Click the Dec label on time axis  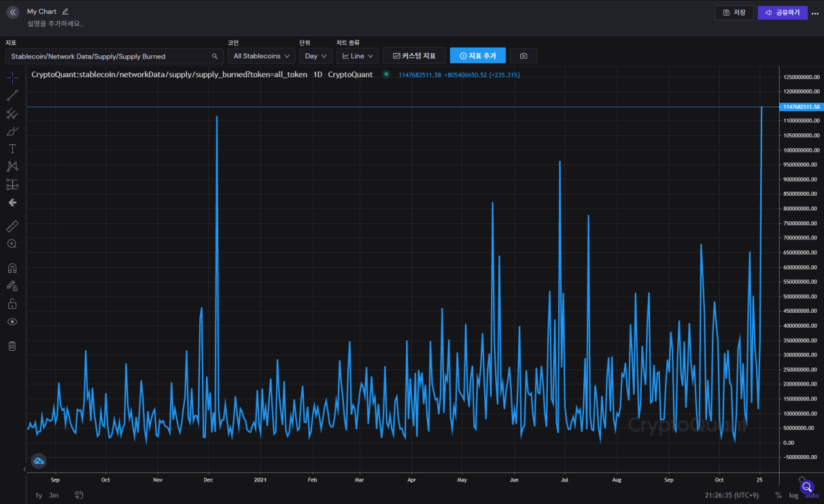point(209,480)
